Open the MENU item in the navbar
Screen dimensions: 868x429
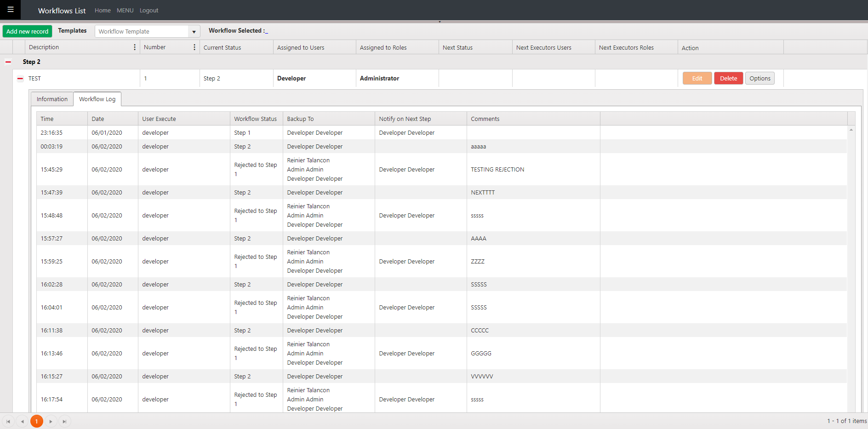[125, 10]
